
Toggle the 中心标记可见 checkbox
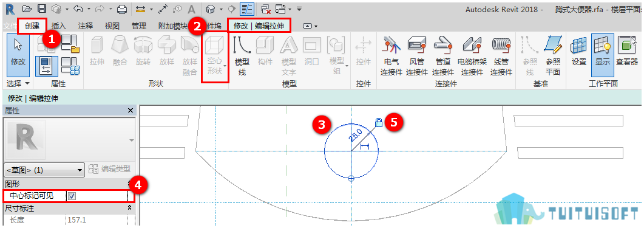coord(72,196)
